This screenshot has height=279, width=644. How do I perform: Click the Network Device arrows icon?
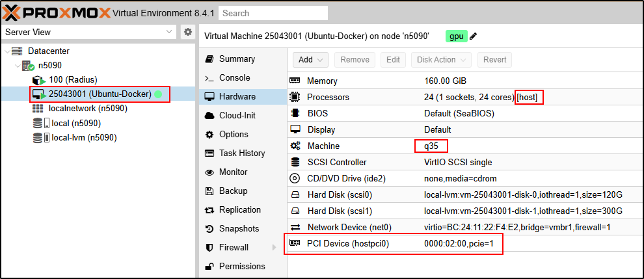(x=295, y=227)
